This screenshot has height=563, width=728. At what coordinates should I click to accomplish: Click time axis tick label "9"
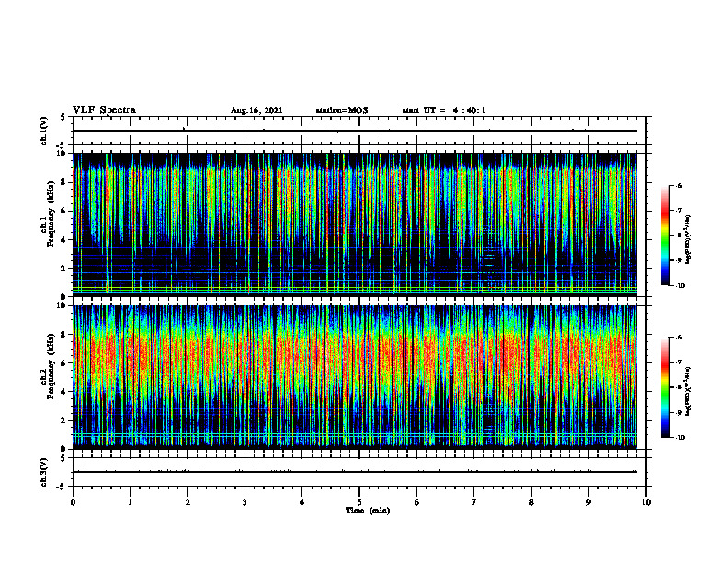coord(588,502)
